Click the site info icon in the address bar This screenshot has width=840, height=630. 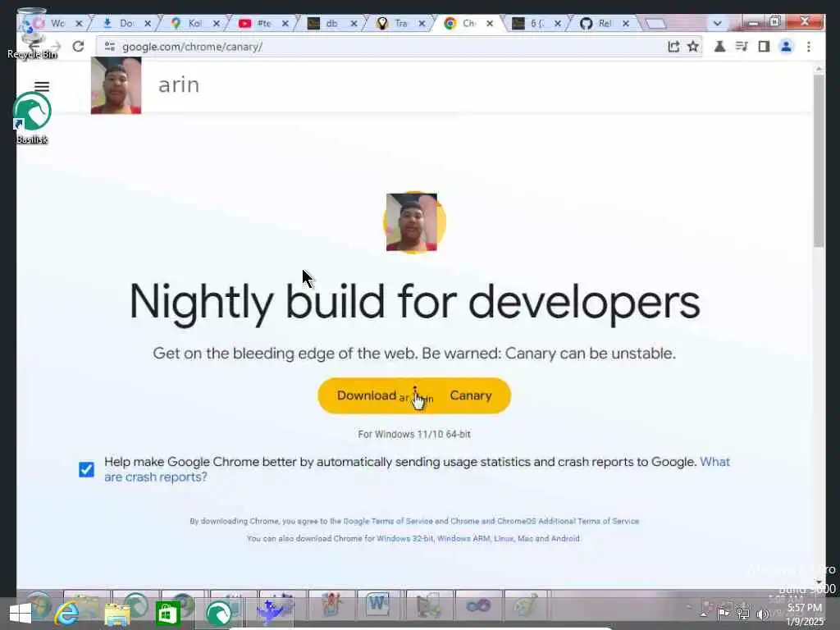[110, 47]
